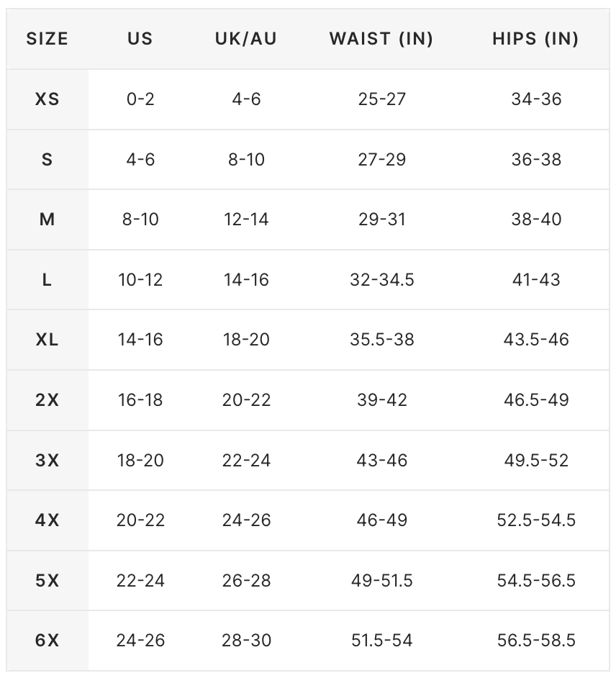
Task: Click hips measurement 43.5-46 for XL
Action: pos(536,340)
